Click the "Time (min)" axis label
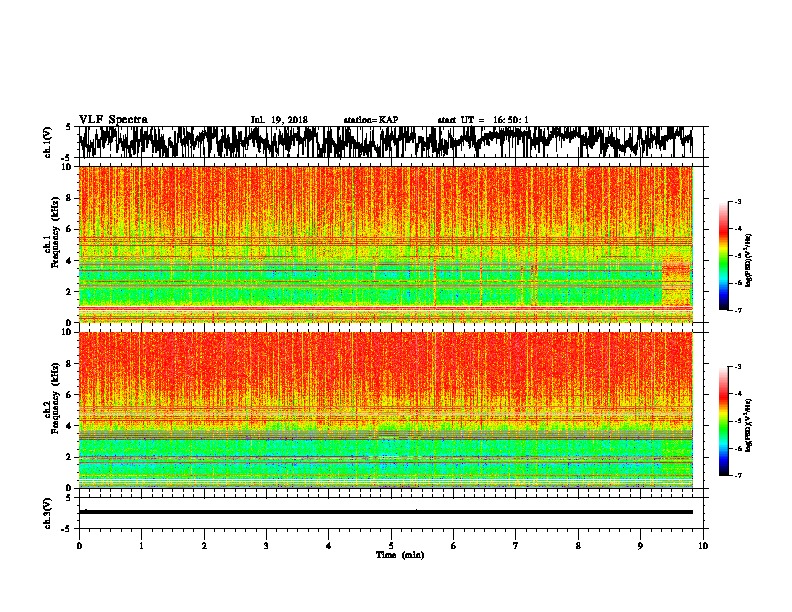792x612 pixels. coord(400,555)
